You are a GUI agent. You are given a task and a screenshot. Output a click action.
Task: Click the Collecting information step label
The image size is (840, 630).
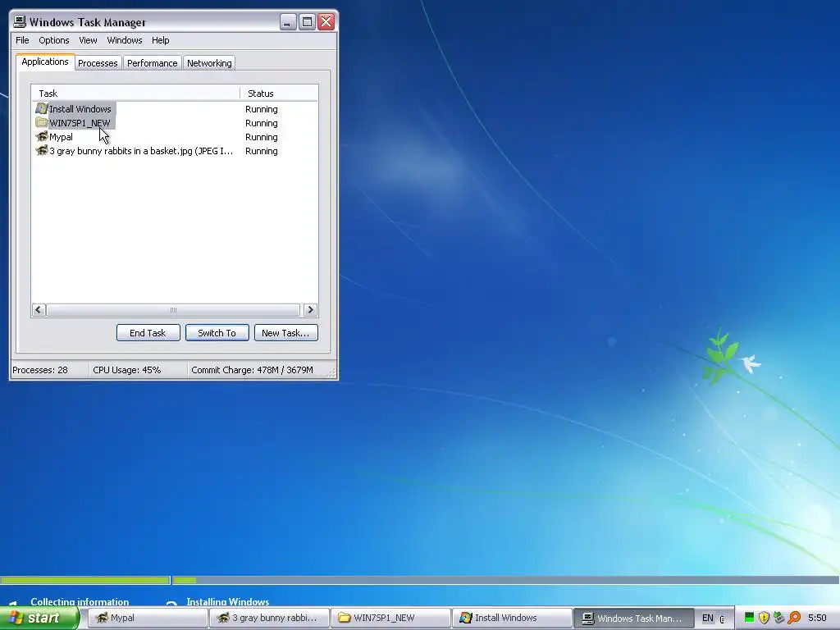click(80, 601)
